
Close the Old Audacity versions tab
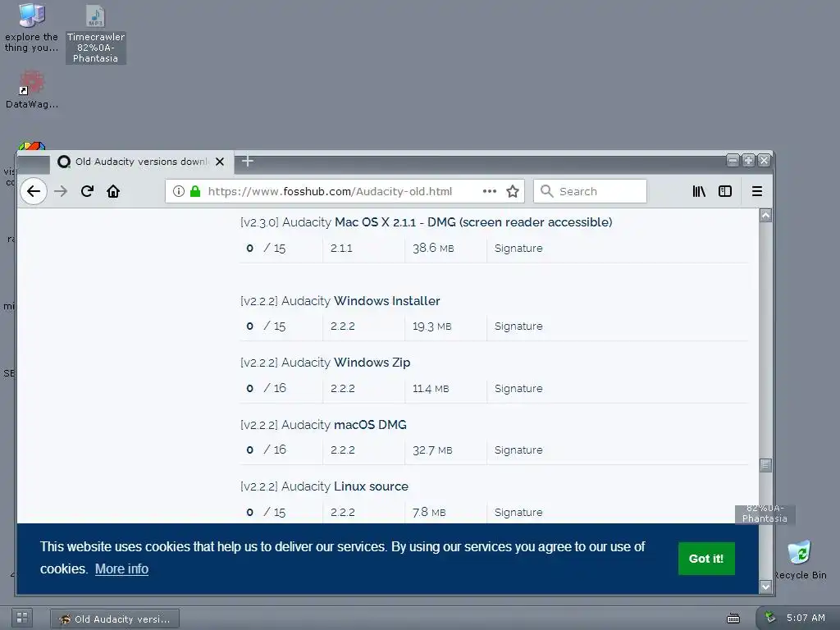(220, 162)
